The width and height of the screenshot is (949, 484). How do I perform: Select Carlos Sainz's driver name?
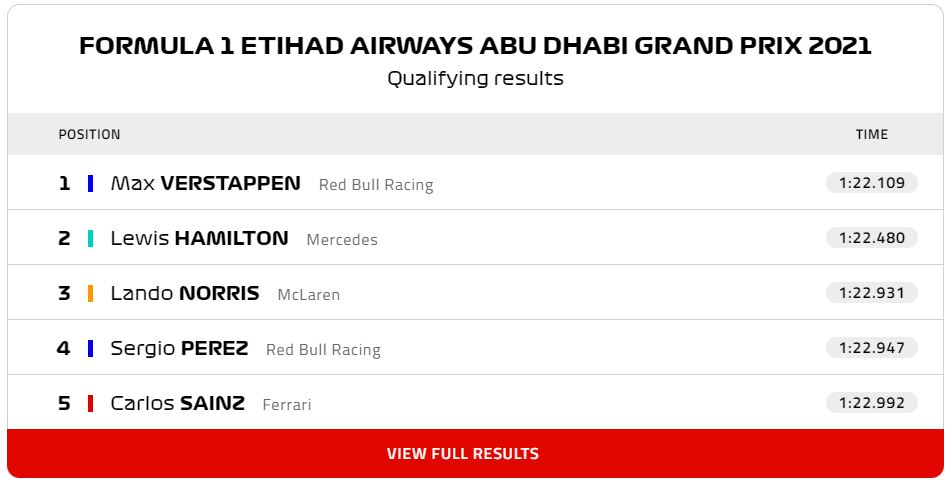[178, 403]
